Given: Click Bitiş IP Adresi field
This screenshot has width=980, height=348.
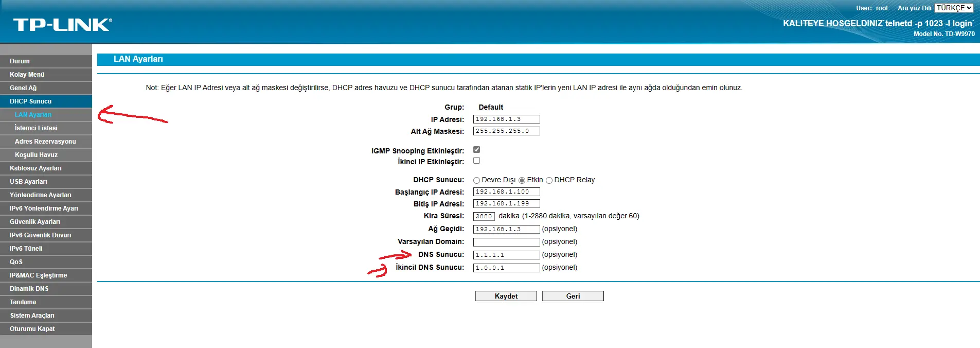Looking at the screenshot, I should [x=507, y=204].
